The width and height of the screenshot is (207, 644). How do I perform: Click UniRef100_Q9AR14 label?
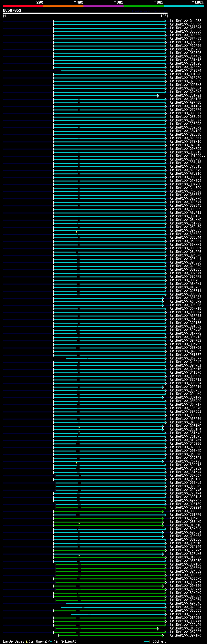pos(186,387)
